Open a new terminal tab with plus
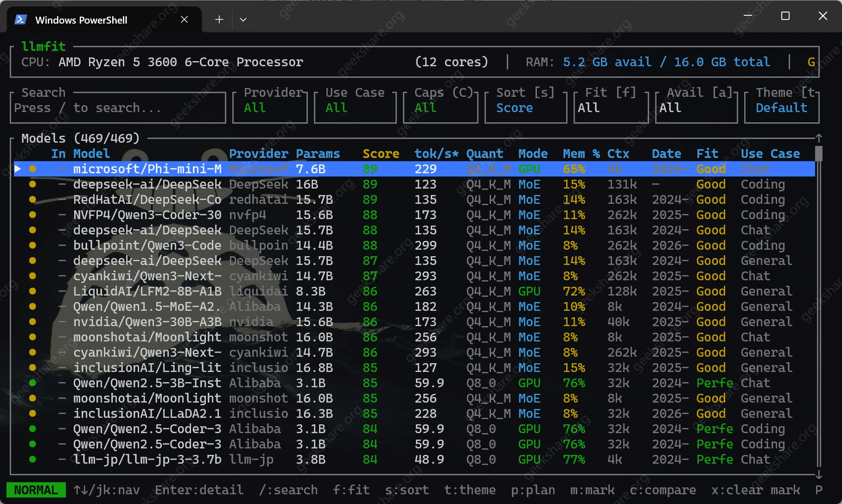 219,19
